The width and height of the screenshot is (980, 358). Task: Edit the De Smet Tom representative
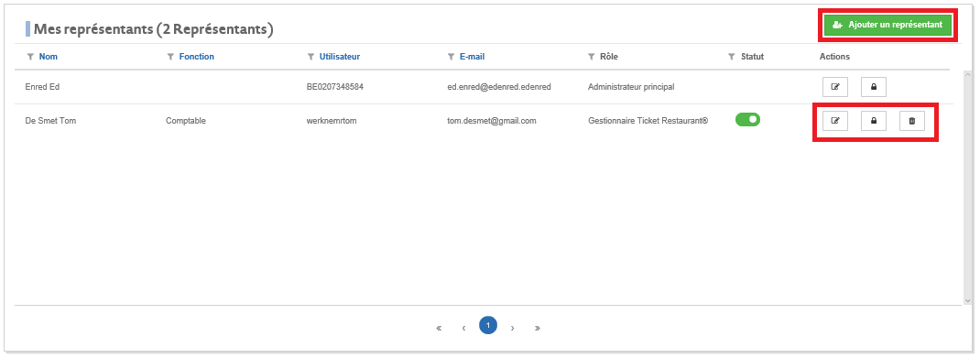[x=835, y=121]
